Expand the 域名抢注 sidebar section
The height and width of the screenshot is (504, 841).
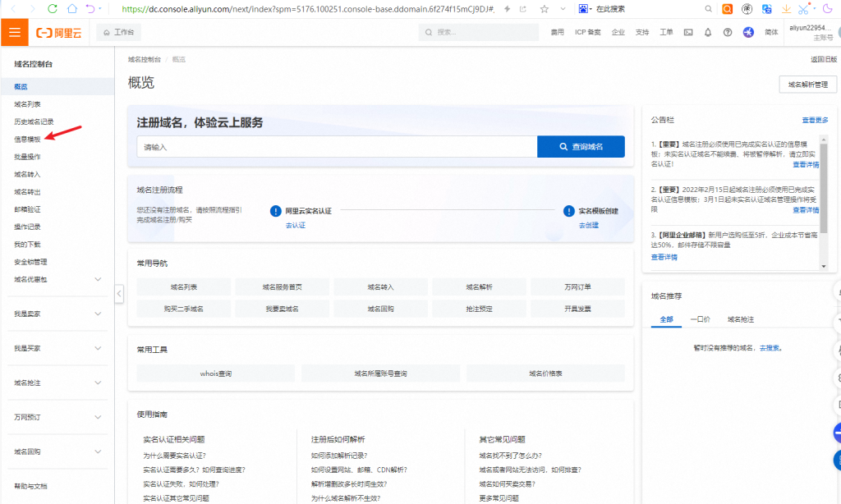pos(98,383)
